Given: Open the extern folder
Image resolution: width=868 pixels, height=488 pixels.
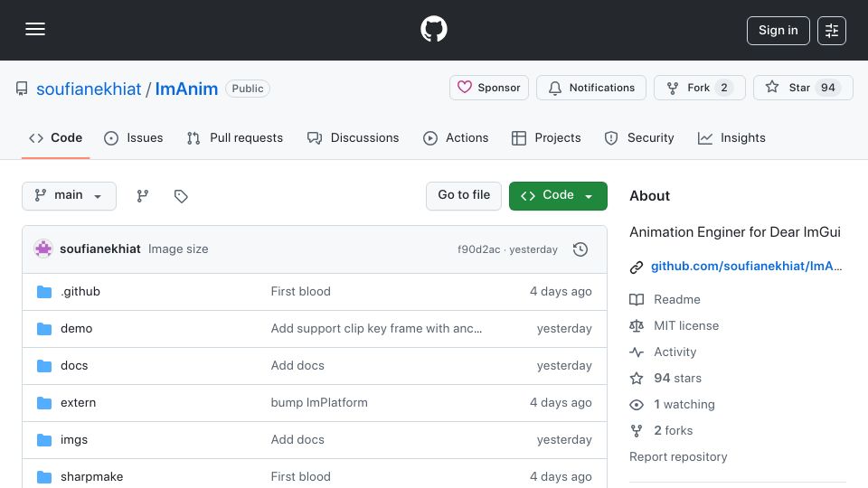Looking at the screenshot, I should coord(78,403).
